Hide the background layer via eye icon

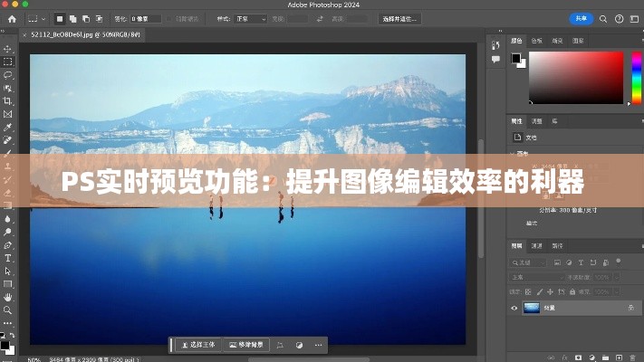point(514,308)
